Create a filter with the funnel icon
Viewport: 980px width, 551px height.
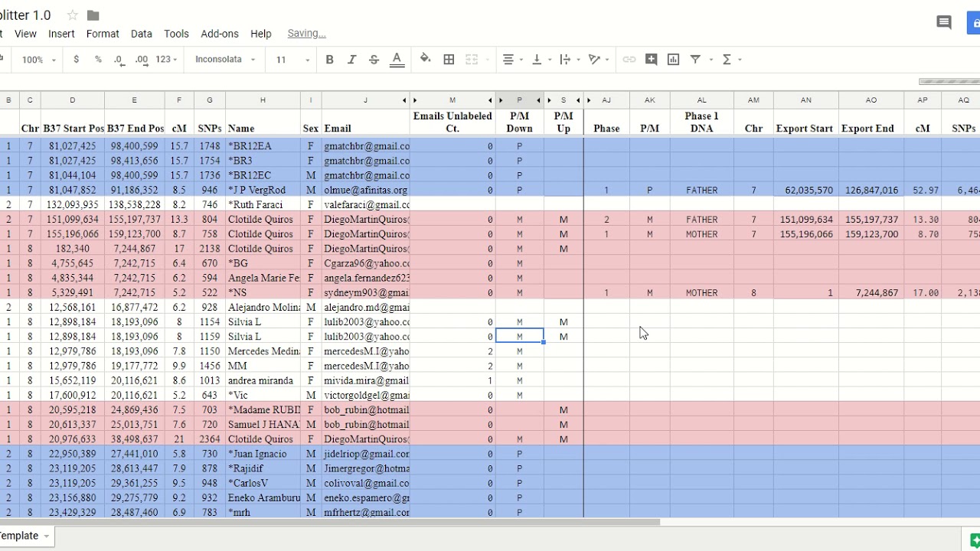[x=696, y=59]
